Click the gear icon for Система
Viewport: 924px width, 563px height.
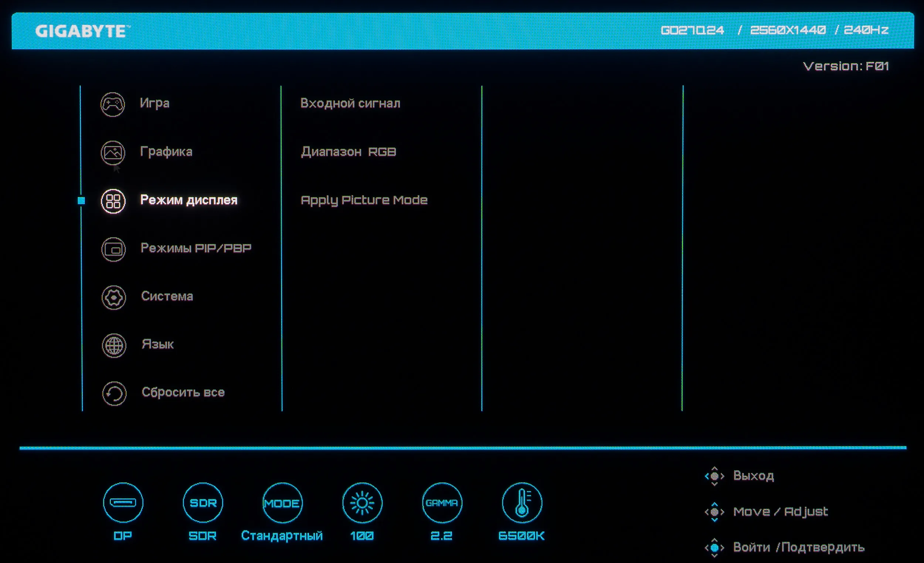113,298
